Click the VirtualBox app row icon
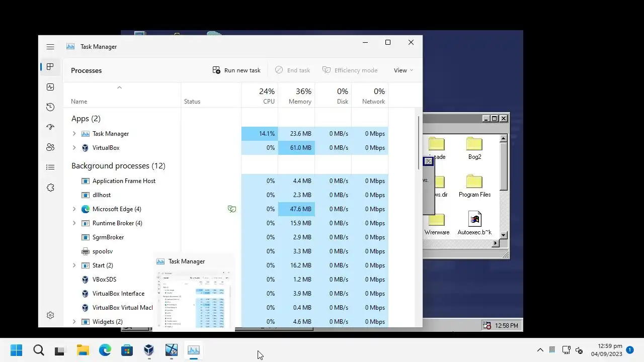 (x=85, y=148)
